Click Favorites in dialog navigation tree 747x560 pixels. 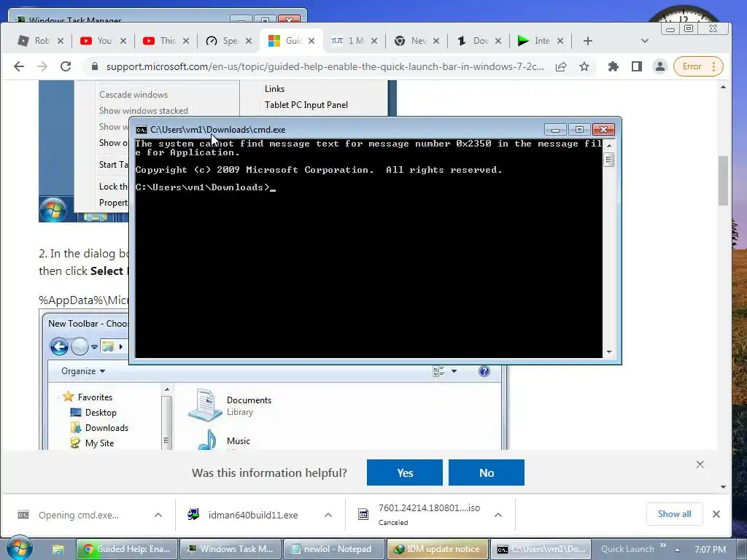(95, 397)
